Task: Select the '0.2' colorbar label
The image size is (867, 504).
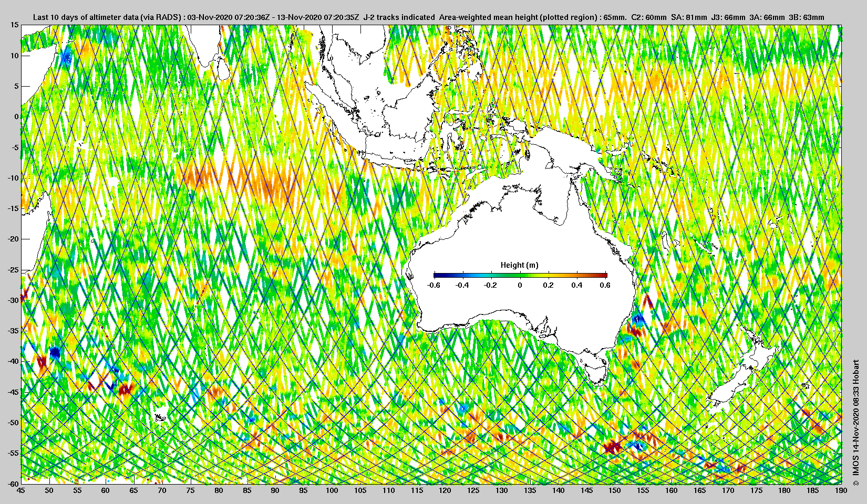Action: 548,286
